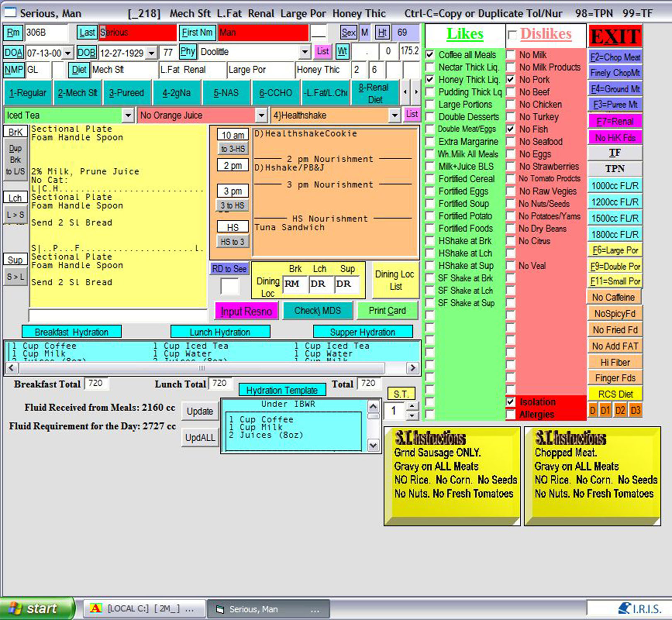This screenshot has width=672, height=620.
Task: Select the 8-Renal Diet tab
Action: [375, 93]
